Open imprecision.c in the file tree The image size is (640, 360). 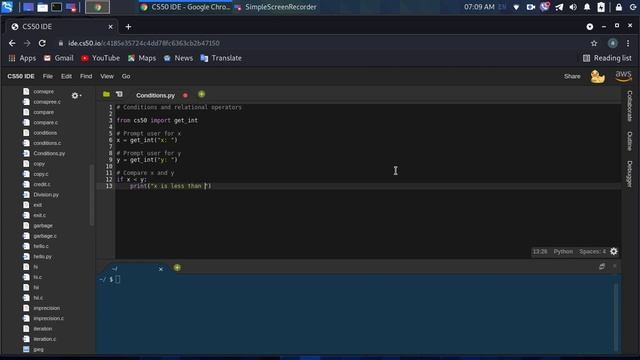[48, 318]
